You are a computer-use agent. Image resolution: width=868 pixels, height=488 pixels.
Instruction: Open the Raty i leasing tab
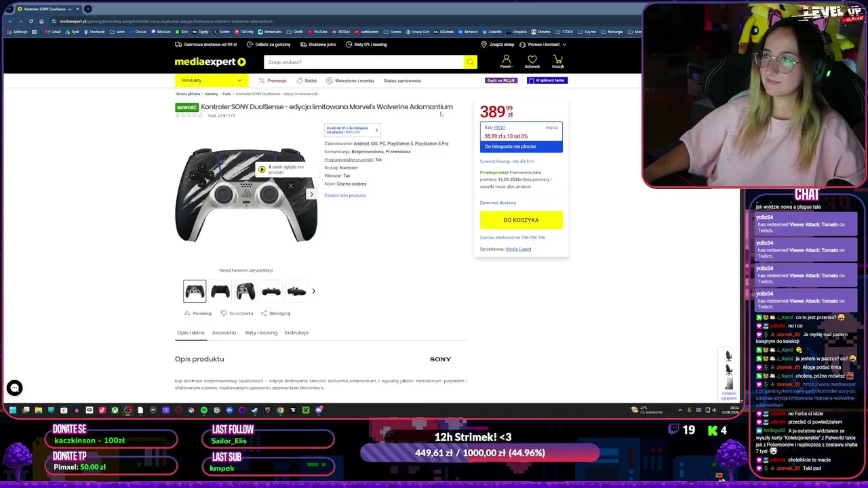pos(261,333)
